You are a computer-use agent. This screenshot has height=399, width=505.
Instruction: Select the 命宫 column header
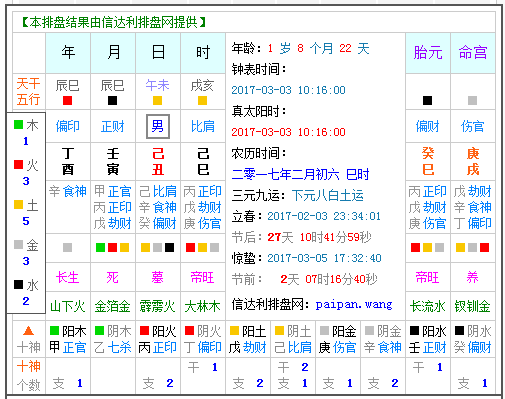click(473, 53)
